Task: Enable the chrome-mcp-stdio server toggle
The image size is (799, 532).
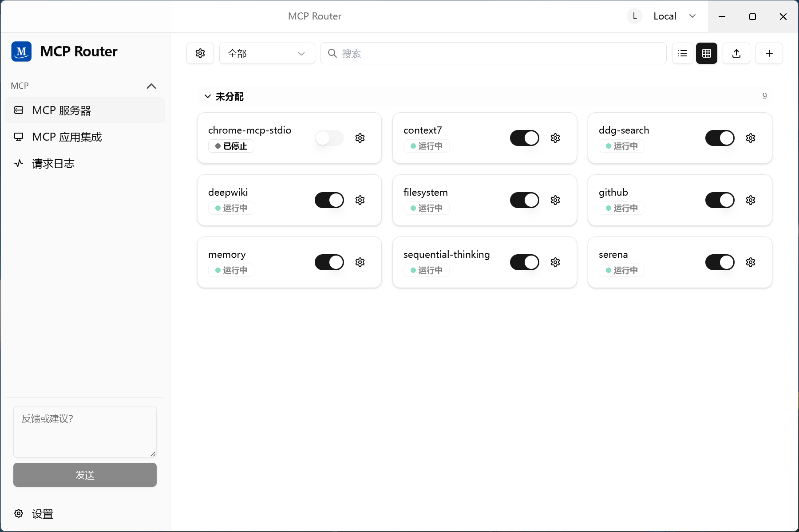Action: pyautogui.click(x=329, y=138)
